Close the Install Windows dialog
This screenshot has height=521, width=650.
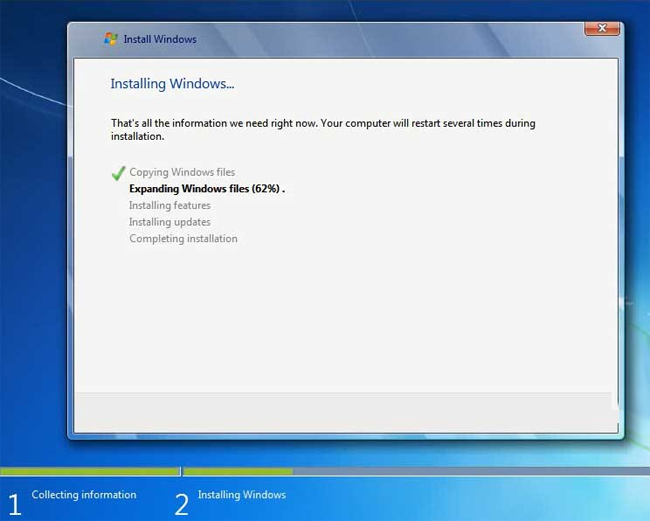coord(602,28)
